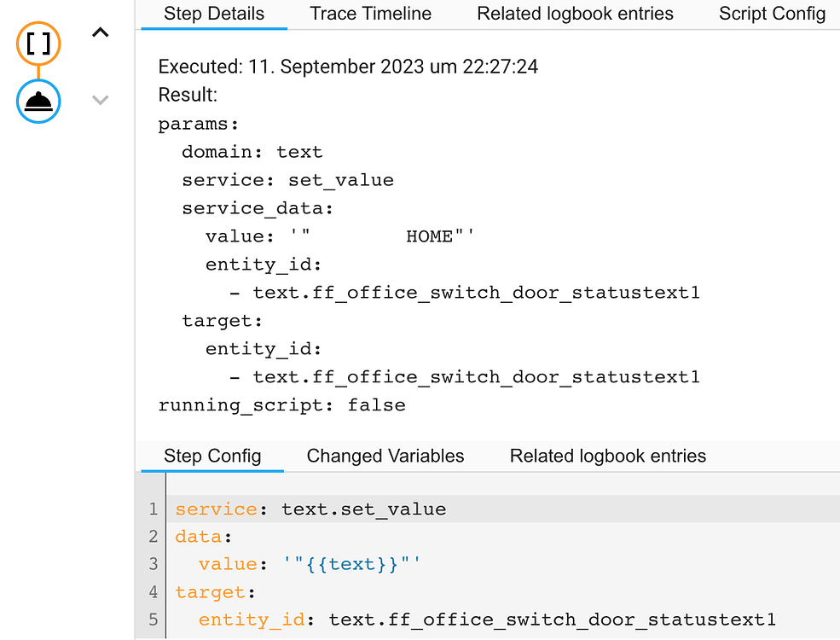Click the Executed timestamp text
The height and width of the screenshot is (640, 840).
click(x=347, y=66)
